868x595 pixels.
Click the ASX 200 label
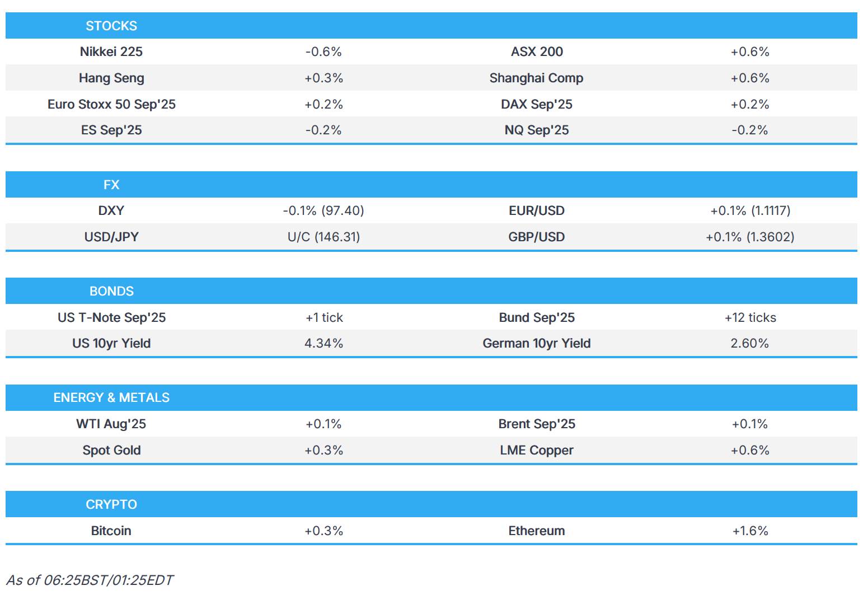pos(537,51)
